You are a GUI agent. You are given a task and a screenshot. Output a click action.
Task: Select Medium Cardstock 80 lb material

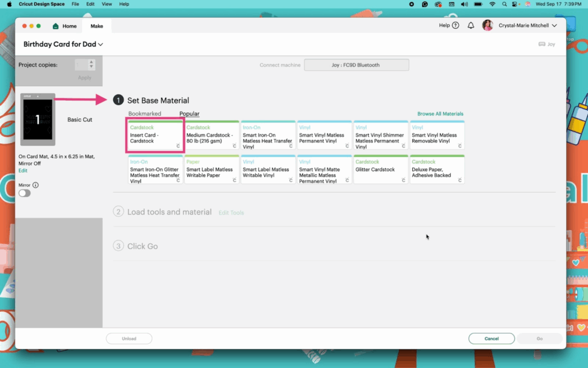211,136
